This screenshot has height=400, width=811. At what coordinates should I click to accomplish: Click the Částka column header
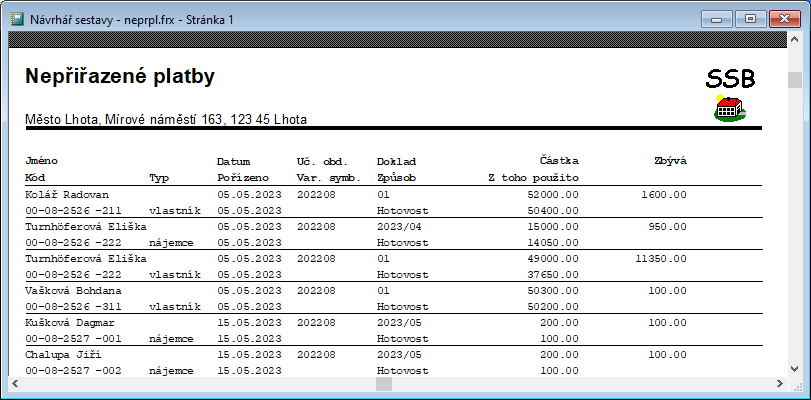coord(558,161)
